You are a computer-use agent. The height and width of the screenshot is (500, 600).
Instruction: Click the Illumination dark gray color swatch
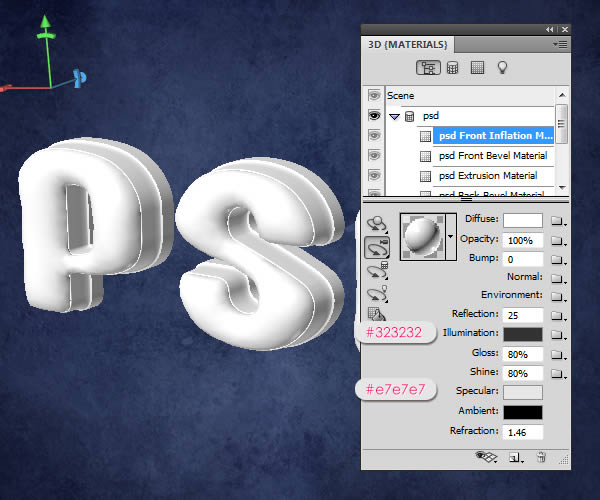coord(523,334)
